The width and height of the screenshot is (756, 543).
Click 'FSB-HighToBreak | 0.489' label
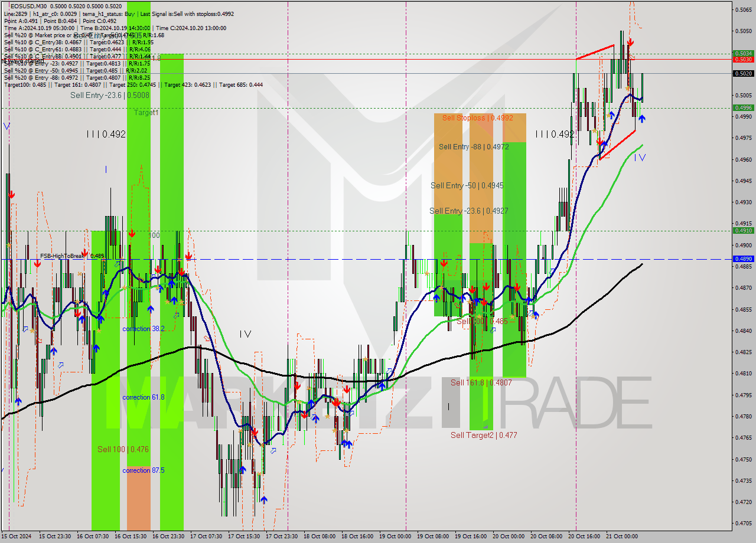pos(72,256)
